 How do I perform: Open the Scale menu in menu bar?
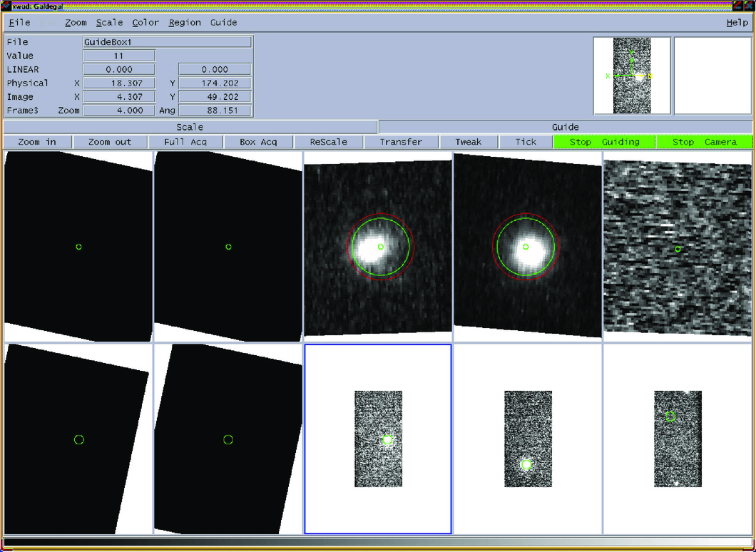[x=109, y=23]
